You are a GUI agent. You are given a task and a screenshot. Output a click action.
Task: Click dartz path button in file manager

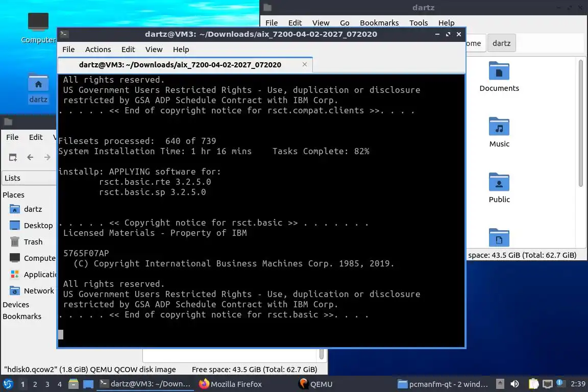click(x=501, y=43)
